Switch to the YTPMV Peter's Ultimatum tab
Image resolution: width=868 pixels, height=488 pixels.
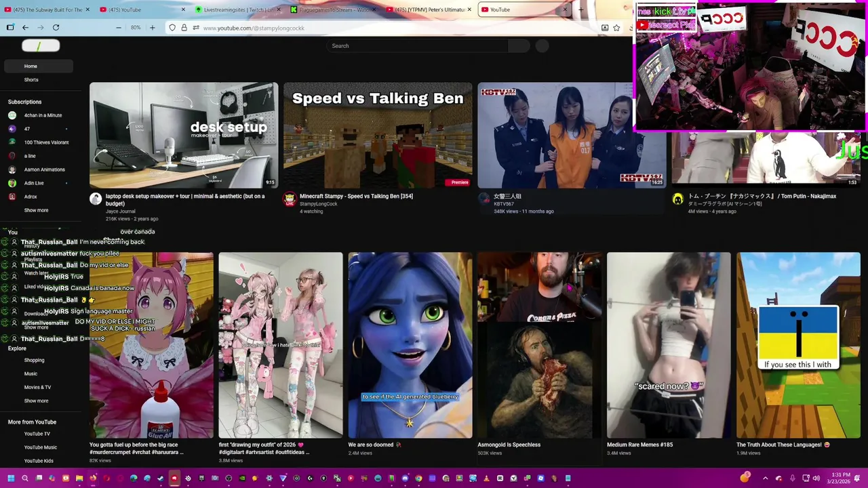click(429, 9)
